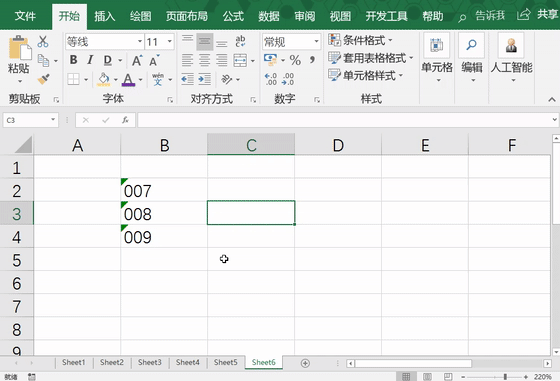Decrease decimal places
Viewport: 560px width, 381px height.
pyautogui.click(x=288, y=79)
